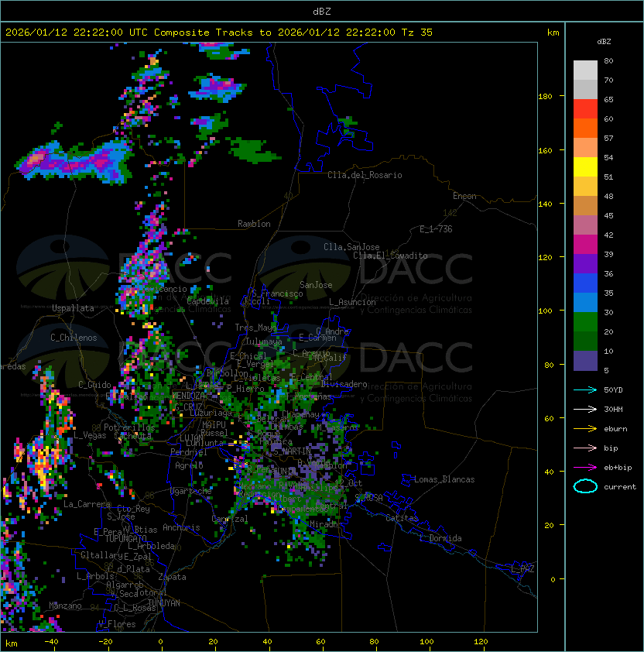This screenshot has height=652, width=644.
Task: Click the 'current' legend label
Action: [620, 486]
